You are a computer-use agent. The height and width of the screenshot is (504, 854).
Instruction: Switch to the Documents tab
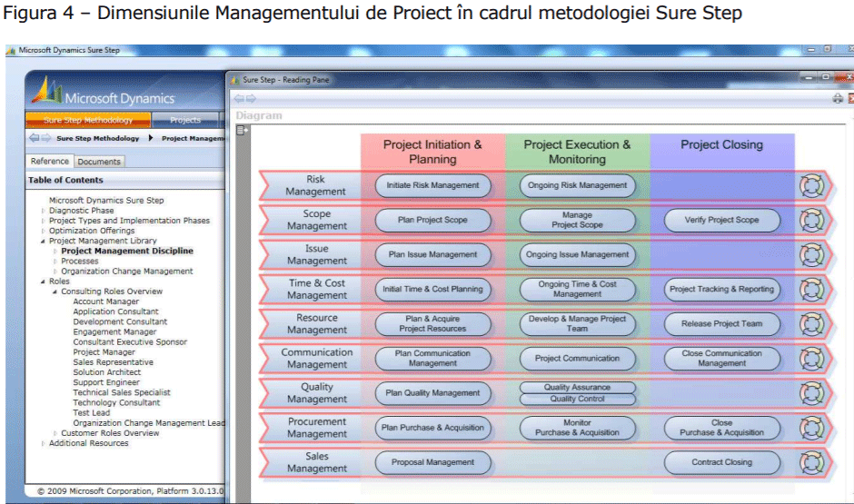98,162
